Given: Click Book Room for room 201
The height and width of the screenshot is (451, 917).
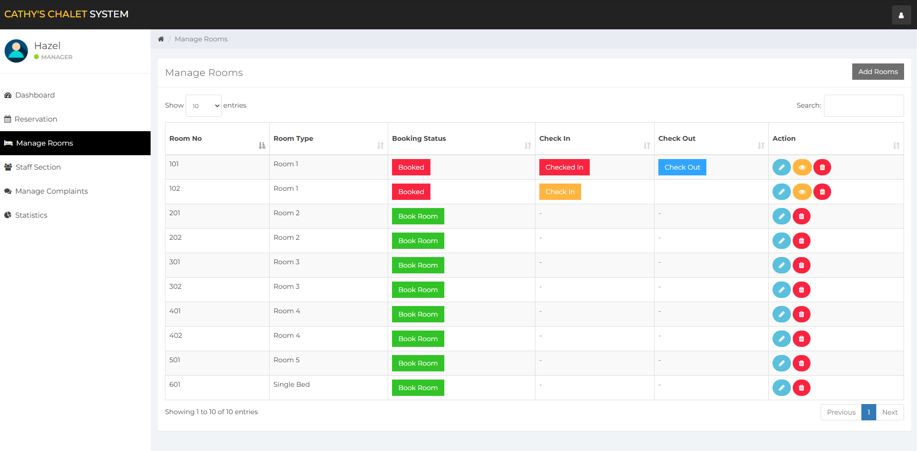Looking at the screenshot, I should point(418,216).
